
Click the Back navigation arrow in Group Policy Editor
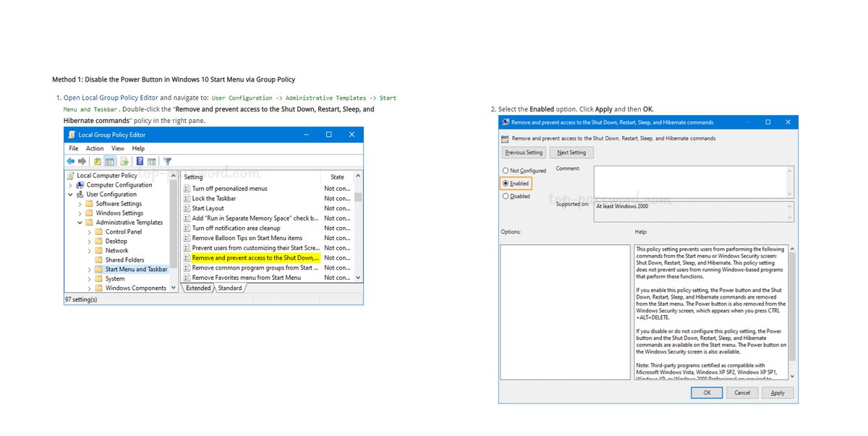coord(70,161)
